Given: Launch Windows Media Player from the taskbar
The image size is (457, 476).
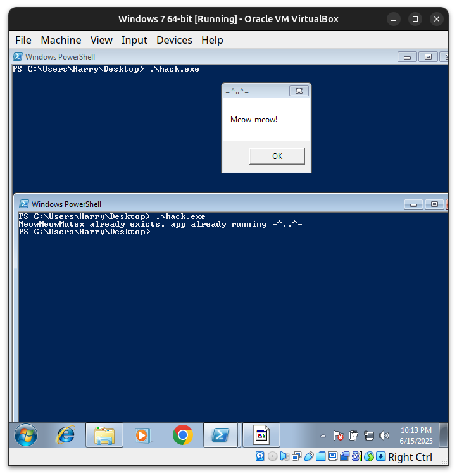Looking at the screenshot, I should coord(142,435).
